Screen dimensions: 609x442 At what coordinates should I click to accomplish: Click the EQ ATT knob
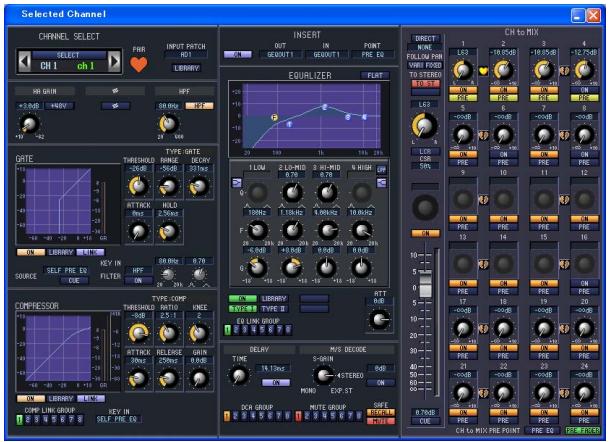(379, 319)
